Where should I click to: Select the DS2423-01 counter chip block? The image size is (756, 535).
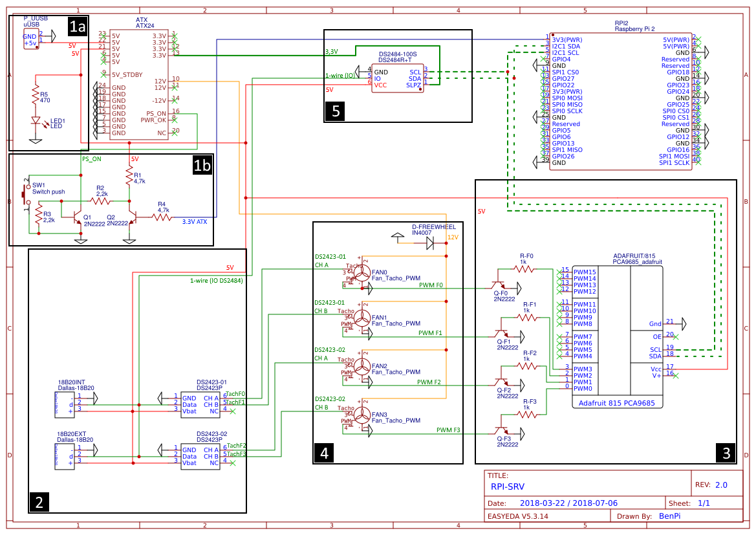coord(200,403)
